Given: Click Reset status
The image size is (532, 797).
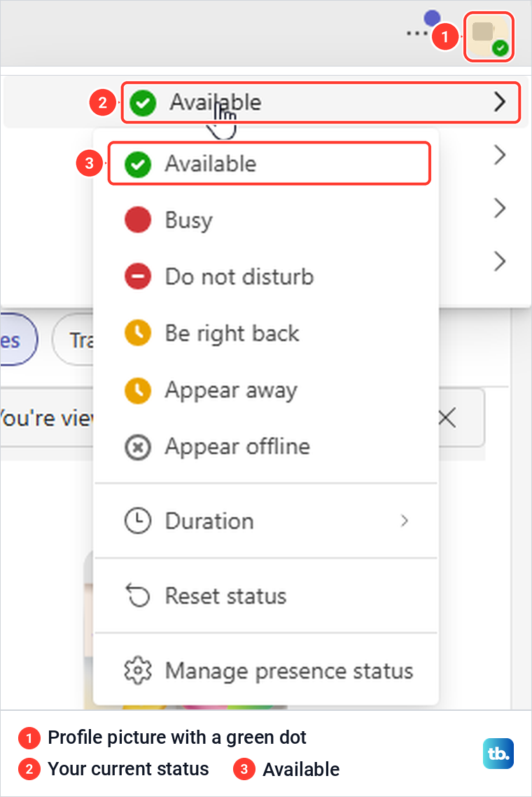Looking at the screenshot, I should [x=266, y=596].
